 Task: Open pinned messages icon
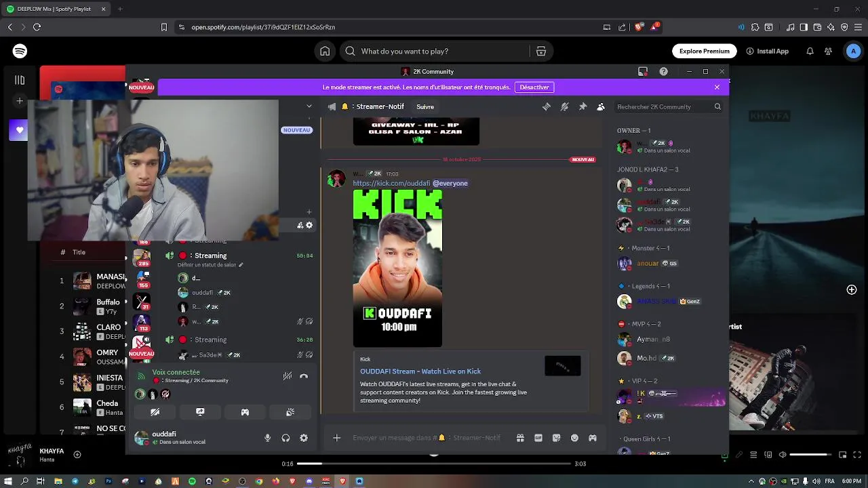pyautogui.click(x=583, y=106)
